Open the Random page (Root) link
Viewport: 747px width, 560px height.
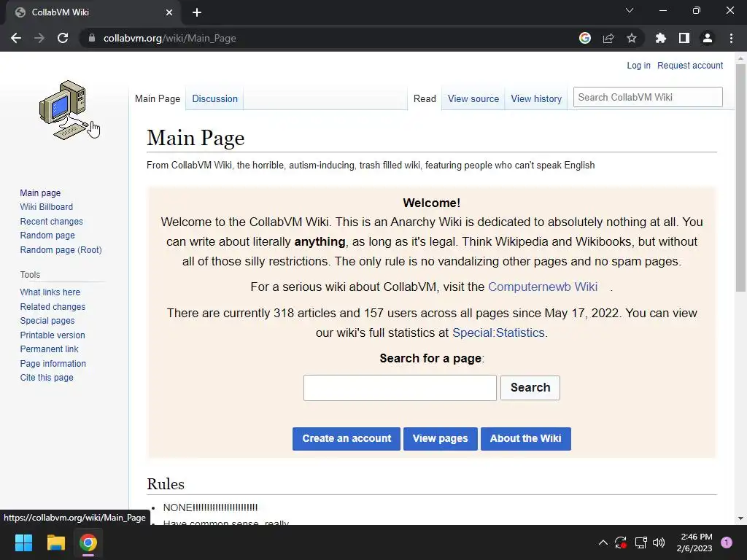(61, 249)
